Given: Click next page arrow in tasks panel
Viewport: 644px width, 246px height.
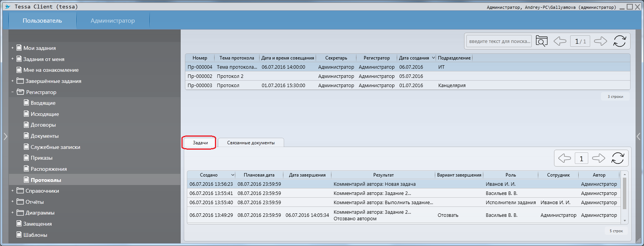Looking at the screenshot, I should pos(599,158).
